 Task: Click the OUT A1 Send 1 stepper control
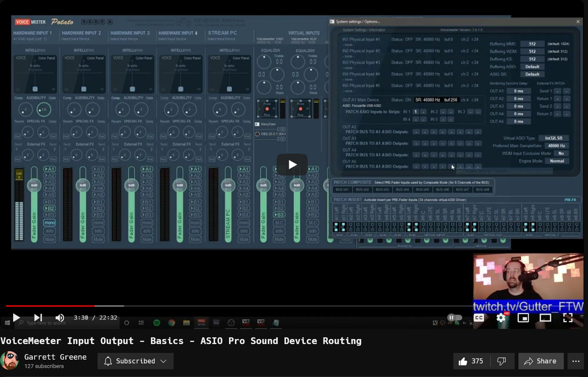[x=557, y=91]
